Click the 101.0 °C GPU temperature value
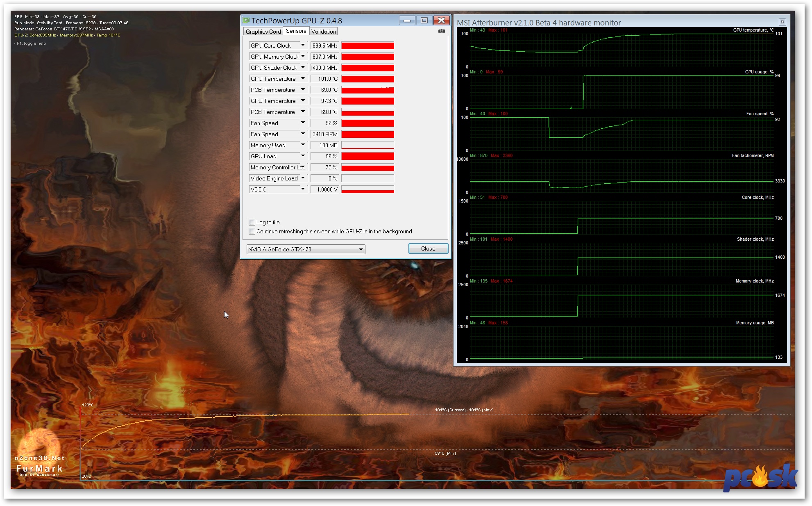 [324, 79]
